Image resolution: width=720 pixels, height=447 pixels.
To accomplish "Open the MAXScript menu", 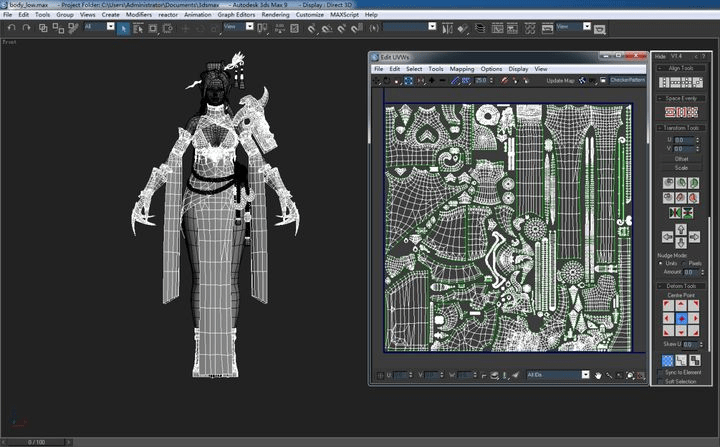I will 344,15.
